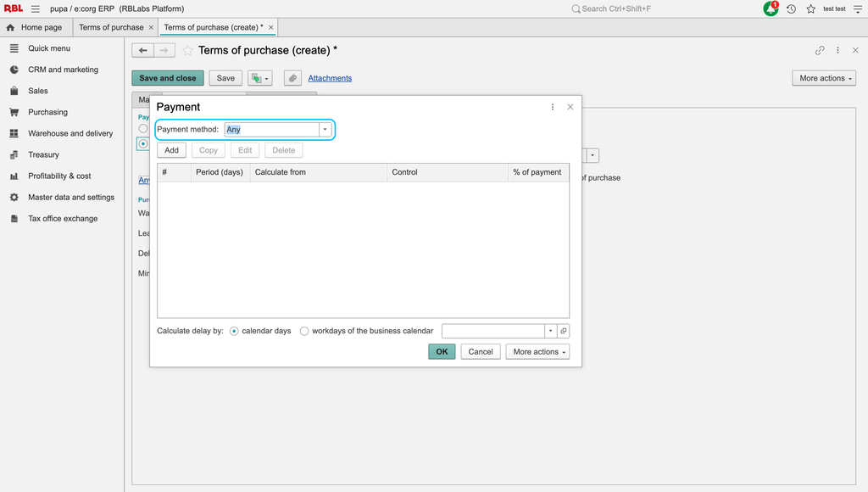The image size is (868, 492).
Task: Open the favorites star in the top bar
Action: coord(811,8)
